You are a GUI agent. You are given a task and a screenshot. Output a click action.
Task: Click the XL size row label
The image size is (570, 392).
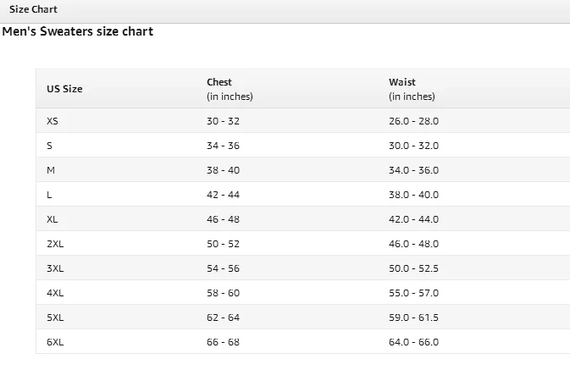pyautogui.click(x=53, y=219)
